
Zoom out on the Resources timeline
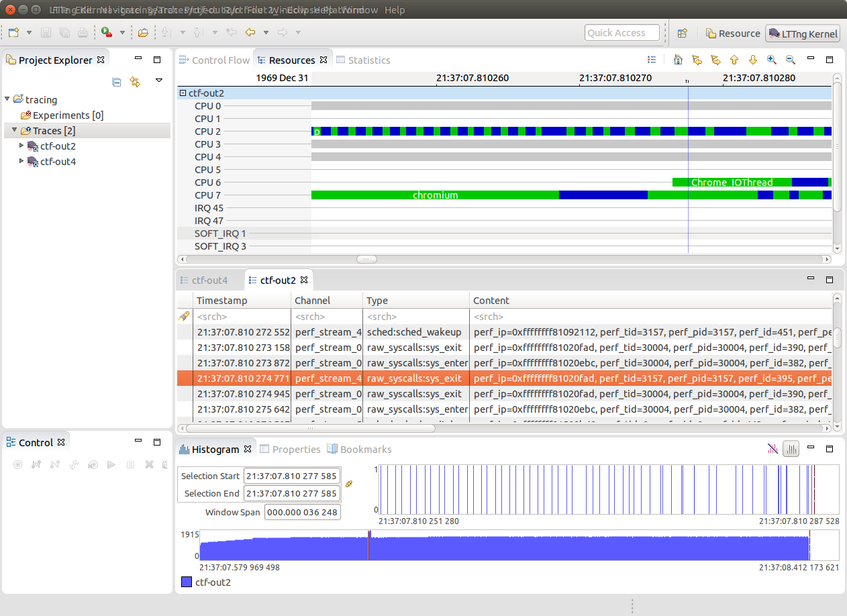(x=791, y=60)
